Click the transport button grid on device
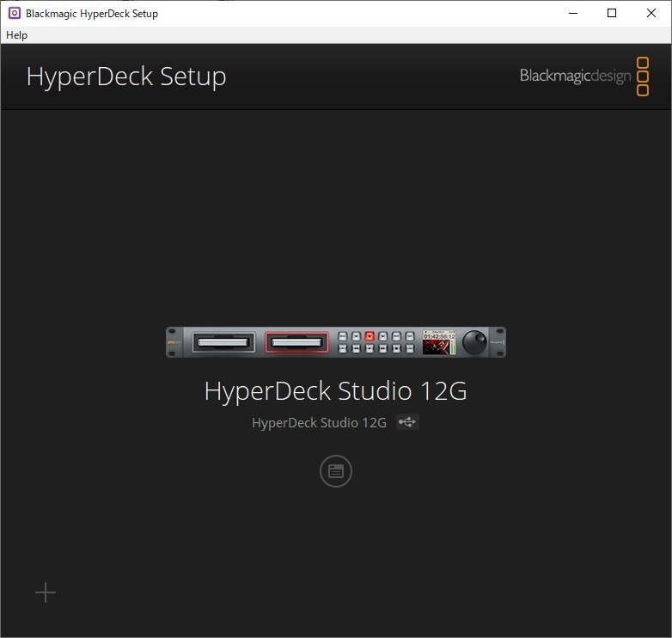The image size is (672, 638). coord(376,342)
